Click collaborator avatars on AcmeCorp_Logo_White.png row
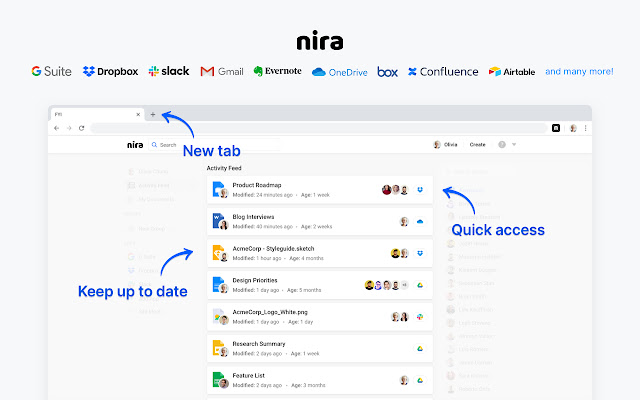The width and height of the screenshot is (640, 400). click(x=400, y=317)
